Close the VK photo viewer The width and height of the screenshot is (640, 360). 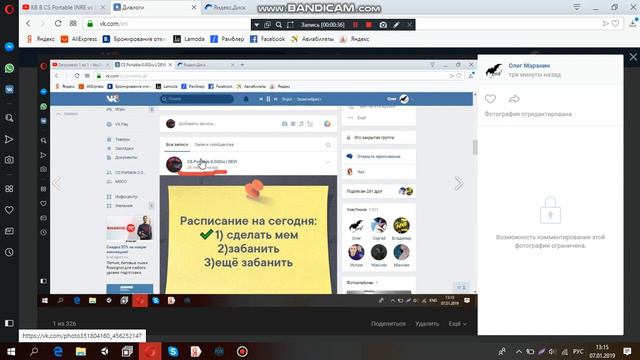coord(633,57)
